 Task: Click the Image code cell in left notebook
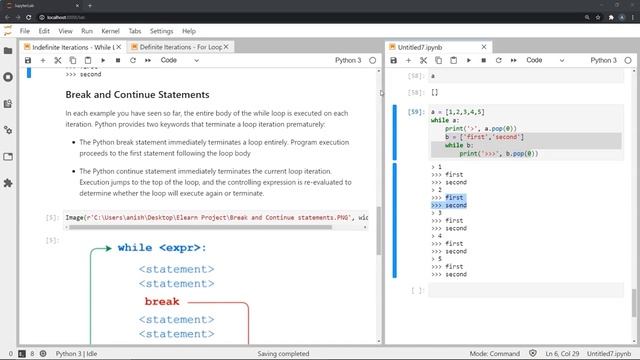216,218
